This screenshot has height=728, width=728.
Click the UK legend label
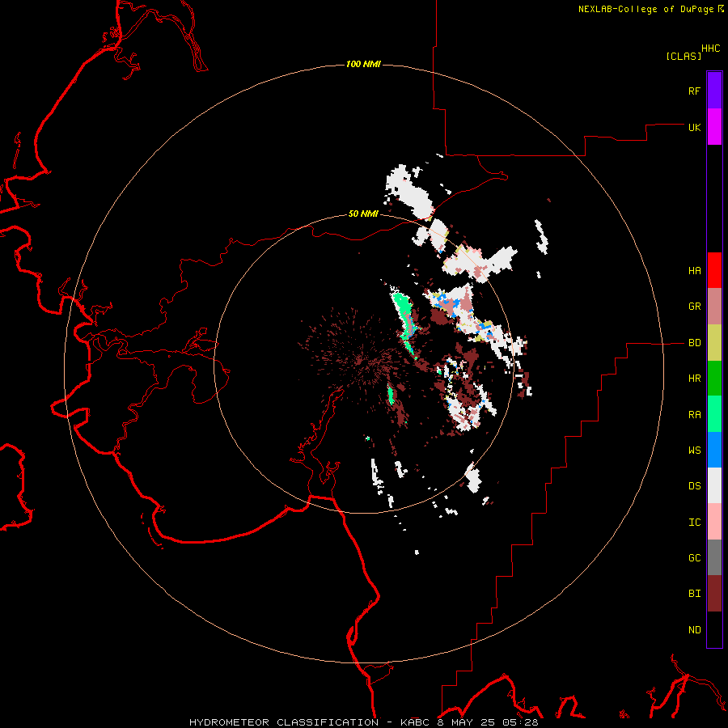pyautogui.click(x=694, y=128)
